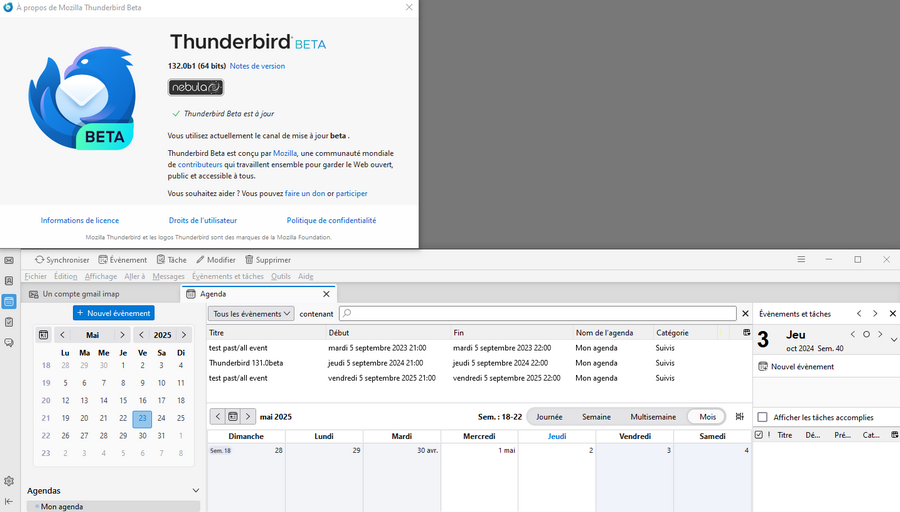This screenshot has width=900, height=512.
Task: Open the year 2025 picker in mini calendar
Action: (162, 335)
